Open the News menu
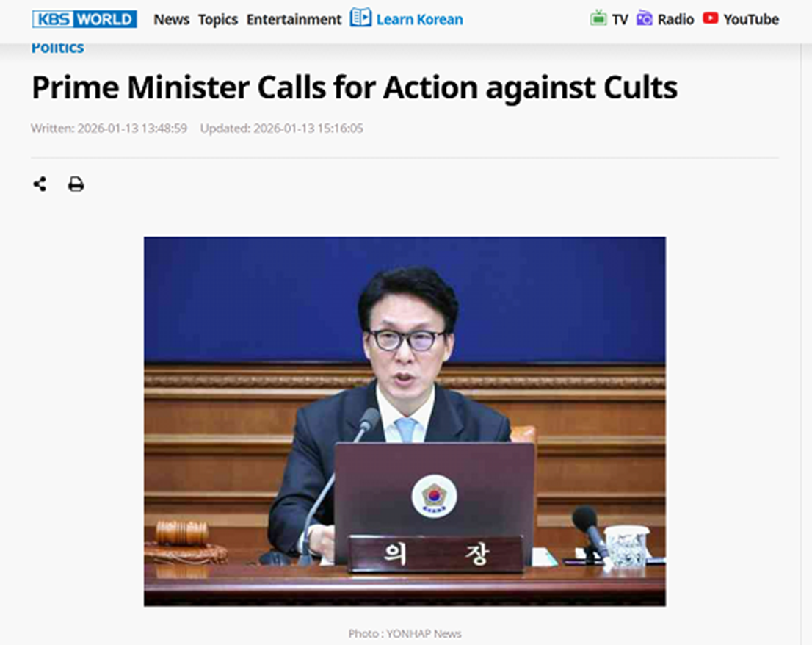 pos(171,20)
